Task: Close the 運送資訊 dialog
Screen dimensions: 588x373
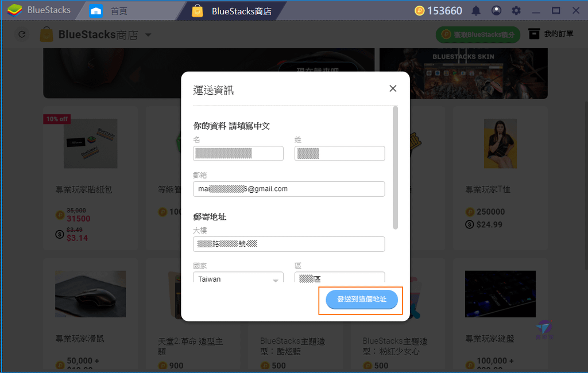Action: pyautogui.click(x=393, y=88)
